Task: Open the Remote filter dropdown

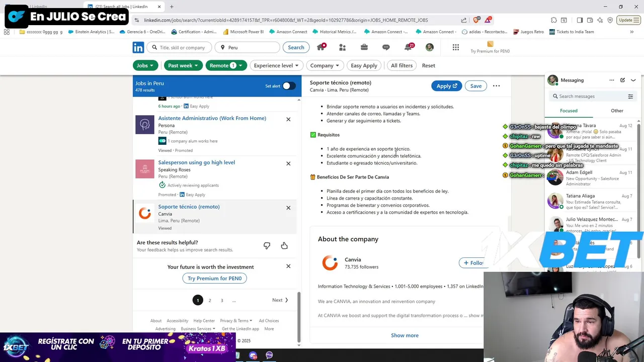Action: 226,65
